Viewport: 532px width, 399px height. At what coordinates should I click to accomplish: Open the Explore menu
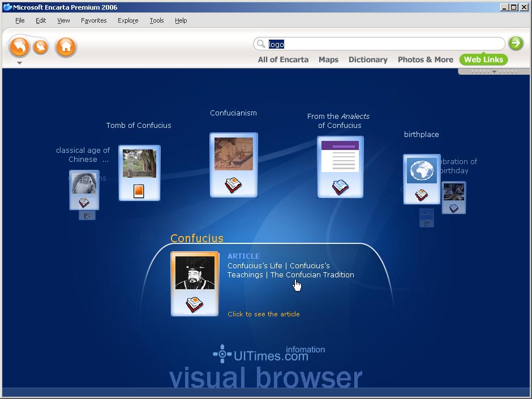coord(128,20)
